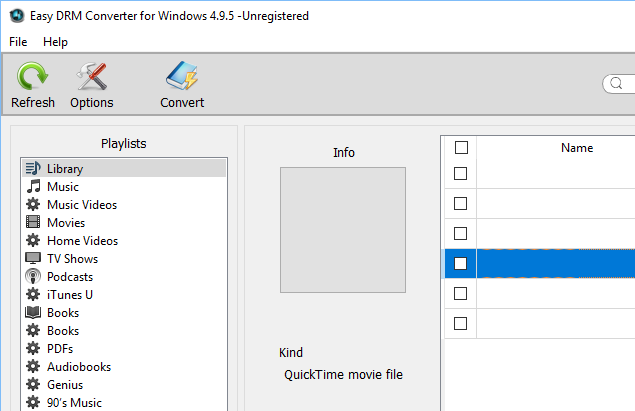Image resolution: width=635 pixels, height=411 pixels.
Task: Open Options via the tools icon
Action: [x=92, y=76]
